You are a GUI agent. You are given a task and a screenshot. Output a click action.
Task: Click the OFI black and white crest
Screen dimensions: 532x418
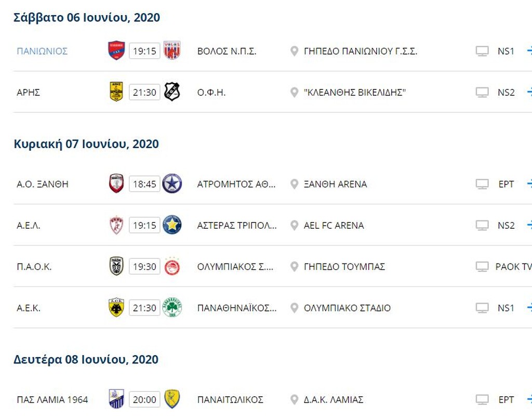(172, 92)
